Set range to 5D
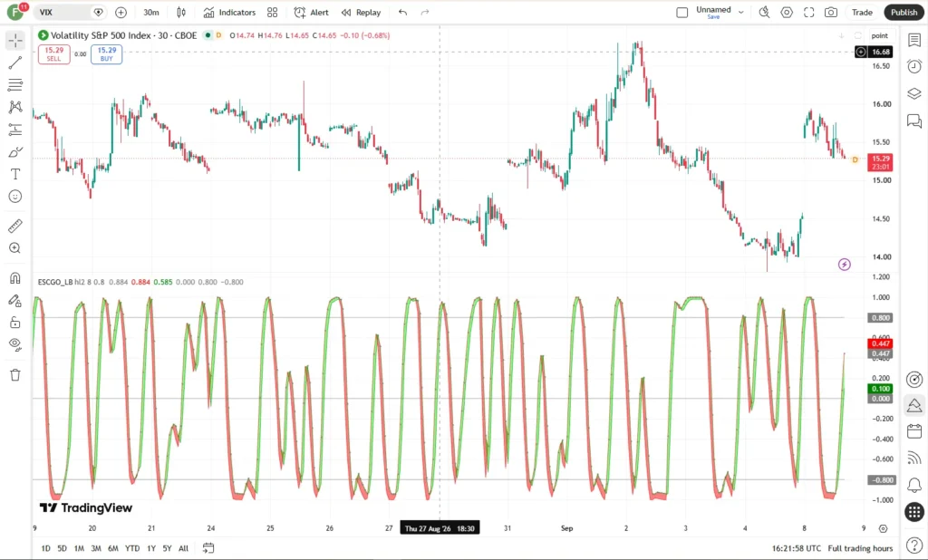 (63, 548)
